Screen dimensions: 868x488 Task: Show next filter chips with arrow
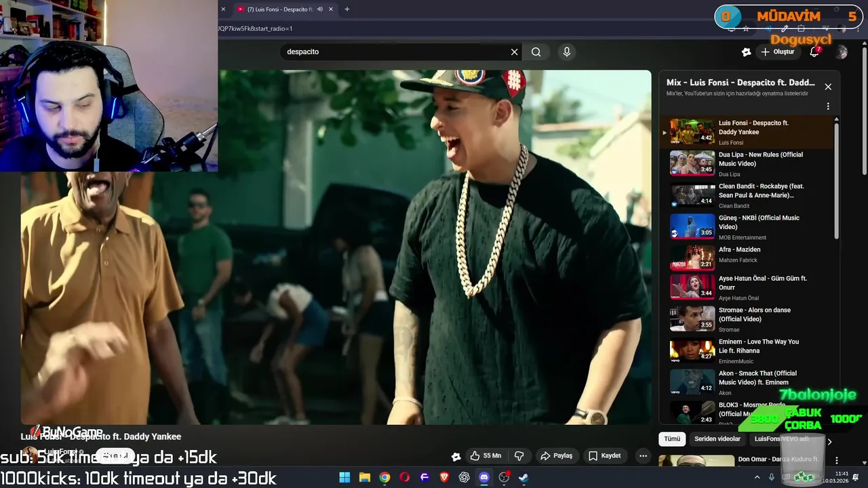point(829,442)
